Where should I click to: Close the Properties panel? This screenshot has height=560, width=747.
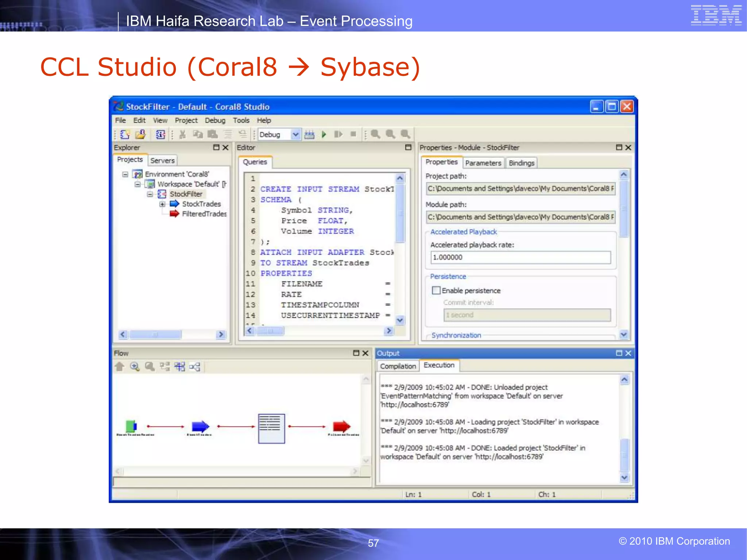pyautogui.click(x=628, y=147)
